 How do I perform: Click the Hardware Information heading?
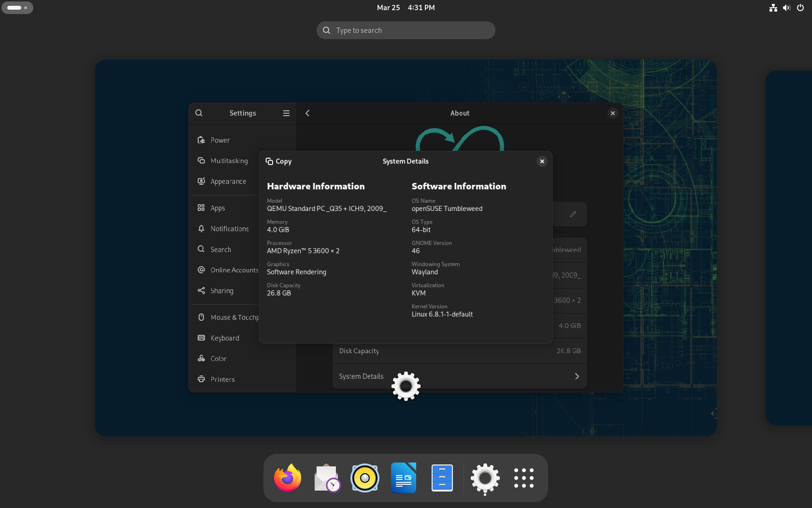tap(316, 186)
